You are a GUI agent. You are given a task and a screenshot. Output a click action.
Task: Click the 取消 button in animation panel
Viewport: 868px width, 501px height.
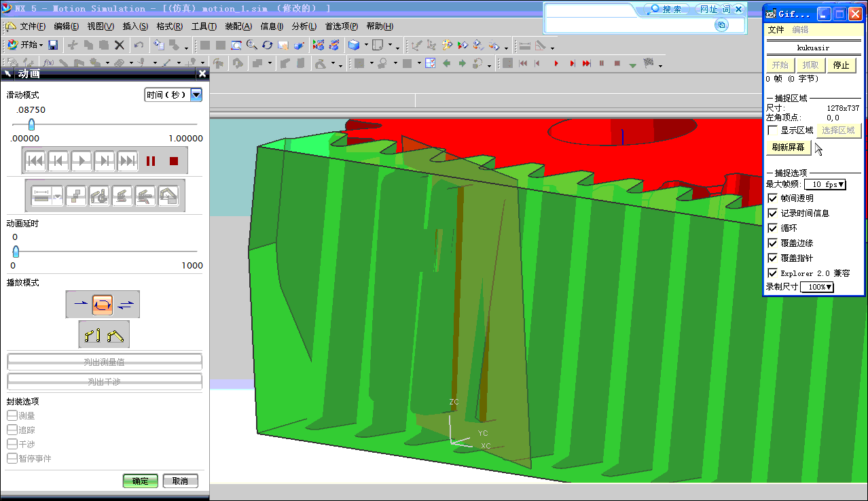click(x=180, y=481)
